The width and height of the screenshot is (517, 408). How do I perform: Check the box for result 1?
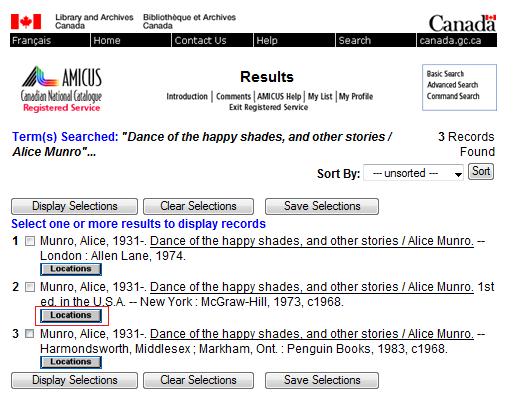coord(30,241)
